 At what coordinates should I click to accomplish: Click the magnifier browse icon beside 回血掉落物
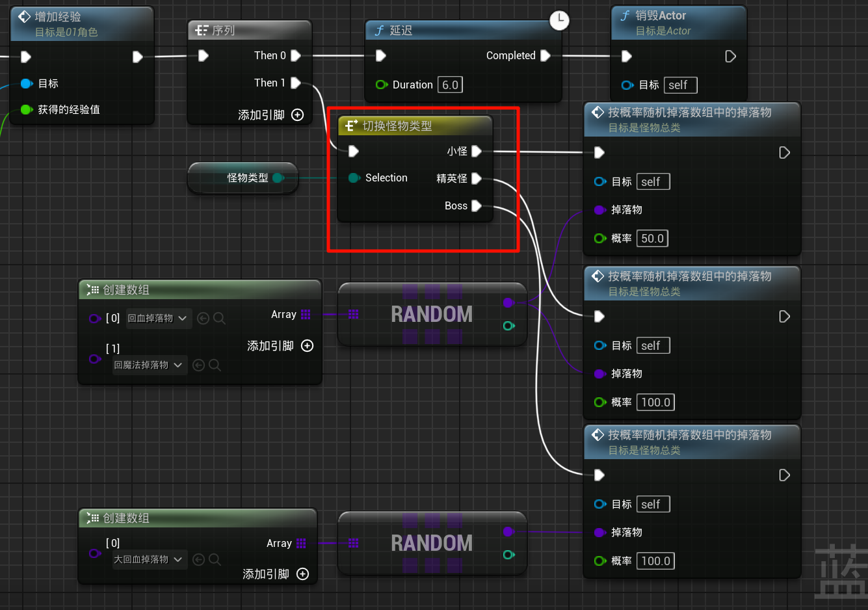[220, 318]
